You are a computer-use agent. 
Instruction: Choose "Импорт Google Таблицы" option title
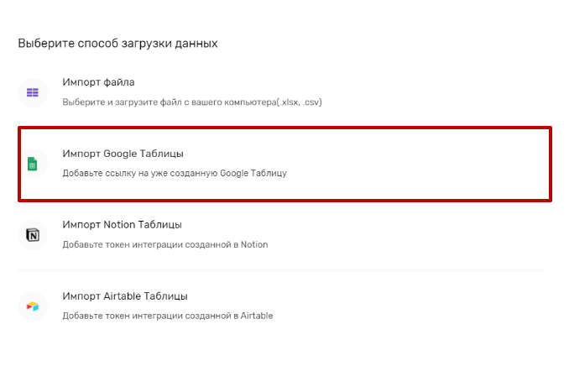(123, 154)
